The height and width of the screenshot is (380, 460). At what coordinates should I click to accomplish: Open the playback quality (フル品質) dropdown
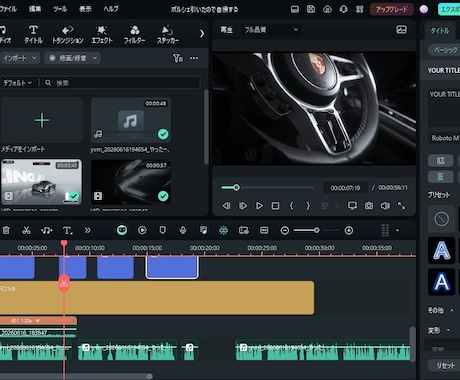271,30
